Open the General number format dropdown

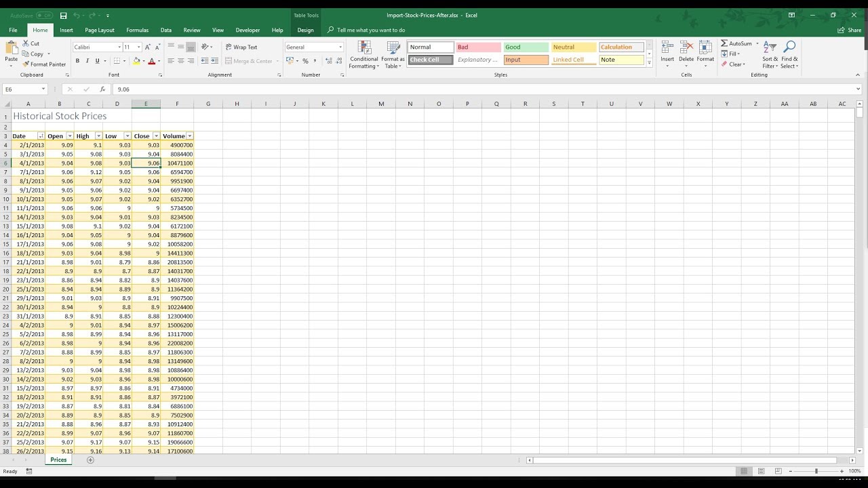coord(340,47)
